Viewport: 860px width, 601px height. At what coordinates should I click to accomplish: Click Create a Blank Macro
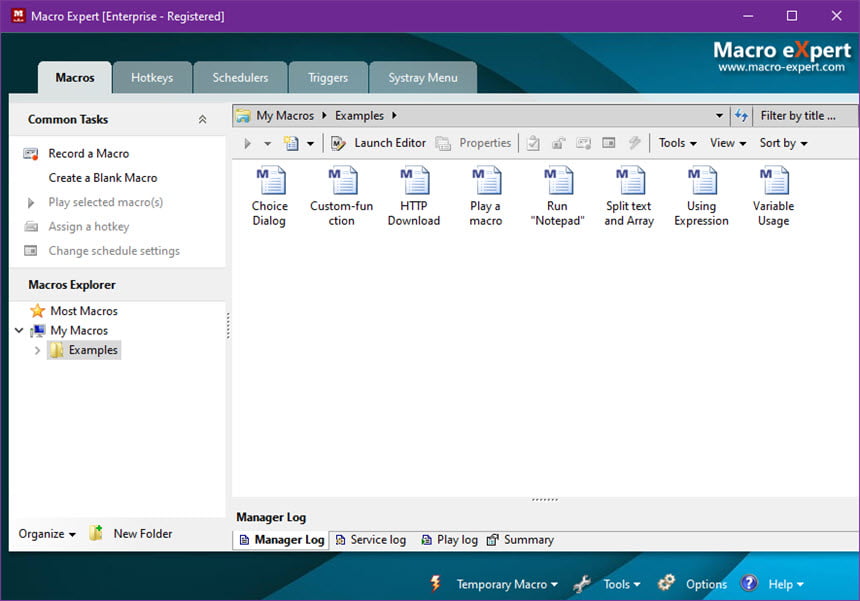coord(103,178)
